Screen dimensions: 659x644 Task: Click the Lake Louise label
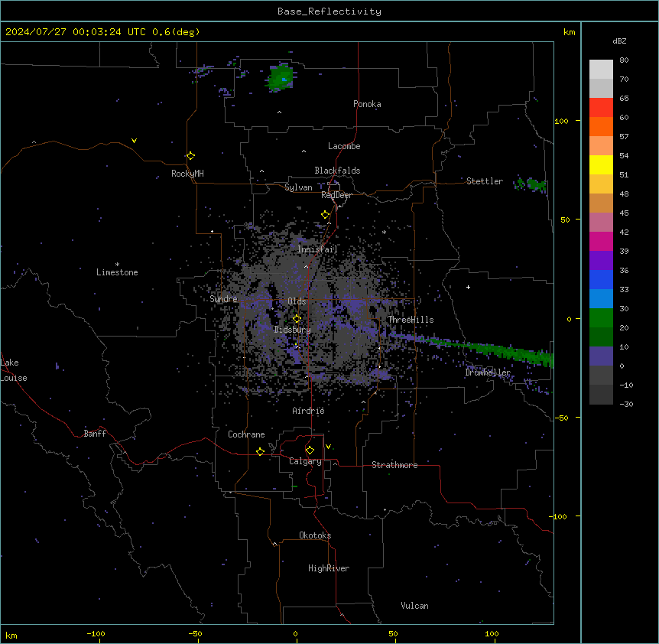14,370
